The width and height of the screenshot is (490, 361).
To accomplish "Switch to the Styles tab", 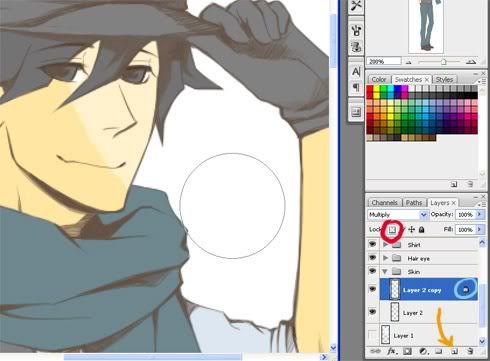I will click(x=444, y=80).
